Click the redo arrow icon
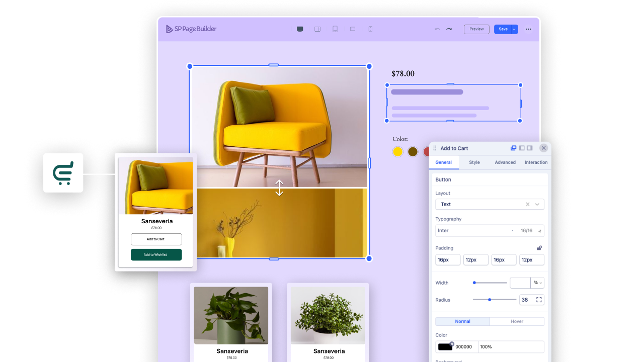Screen dimensions: 644x362 [449, 29]
